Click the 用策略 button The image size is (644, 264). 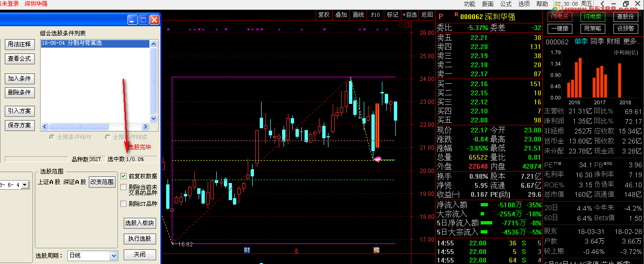pyautogui.click(x=592, y=29)
